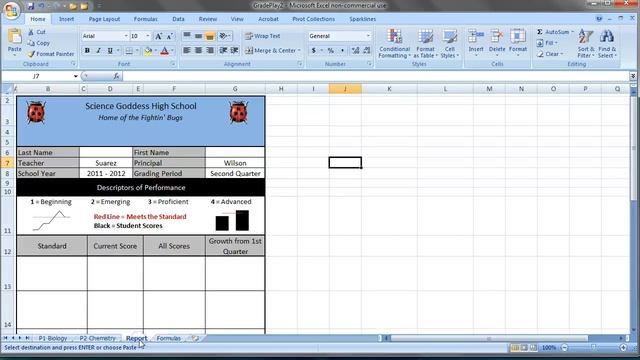640x360 pixels.
Task: Open the Fill Color dropdown arrow
Action: pyautogui.click(x=156, y=51)
